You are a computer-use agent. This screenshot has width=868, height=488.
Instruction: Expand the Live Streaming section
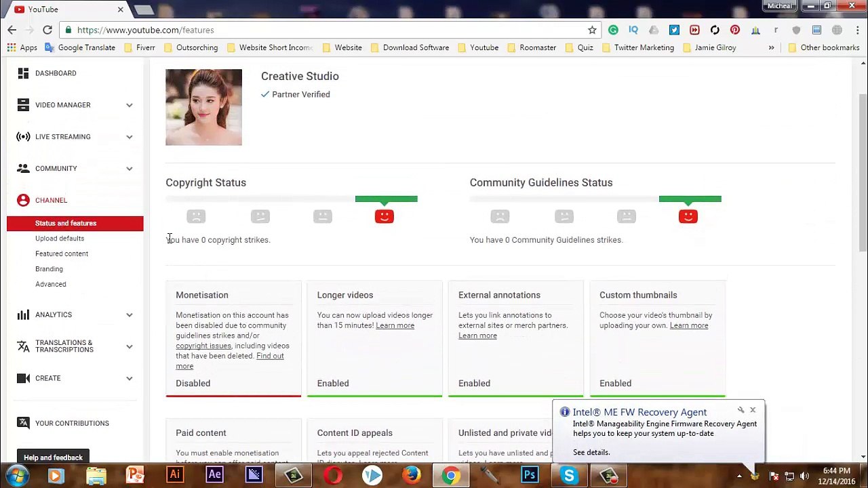pyautogui.click(x=130, y=137)
